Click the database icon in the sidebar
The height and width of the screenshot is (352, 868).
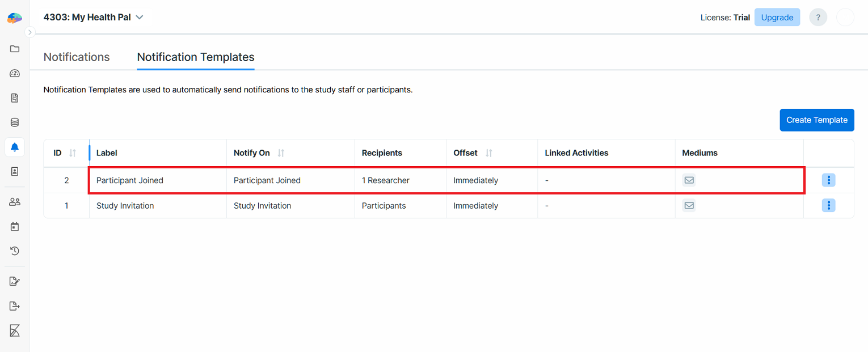point(14,122)
